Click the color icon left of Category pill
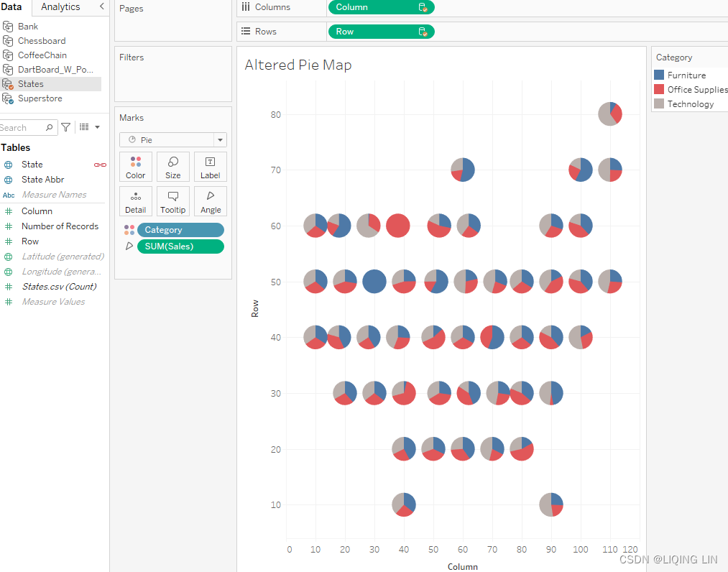 pyautogui.click(x=129, y=230)
